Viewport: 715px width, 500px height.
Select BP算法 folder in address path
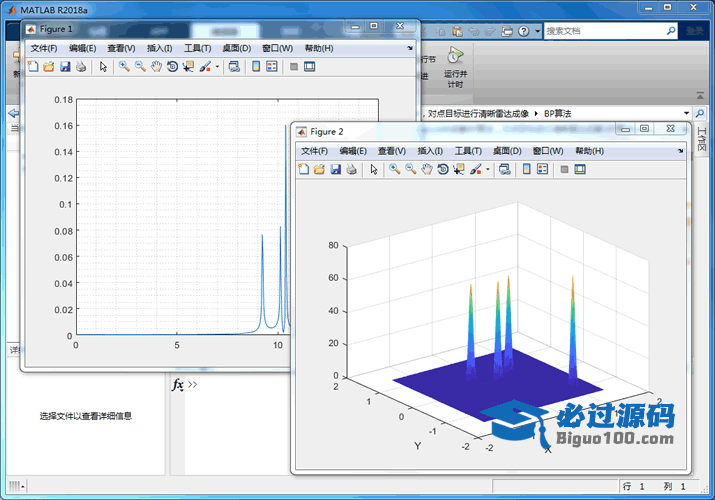[557, 113]
